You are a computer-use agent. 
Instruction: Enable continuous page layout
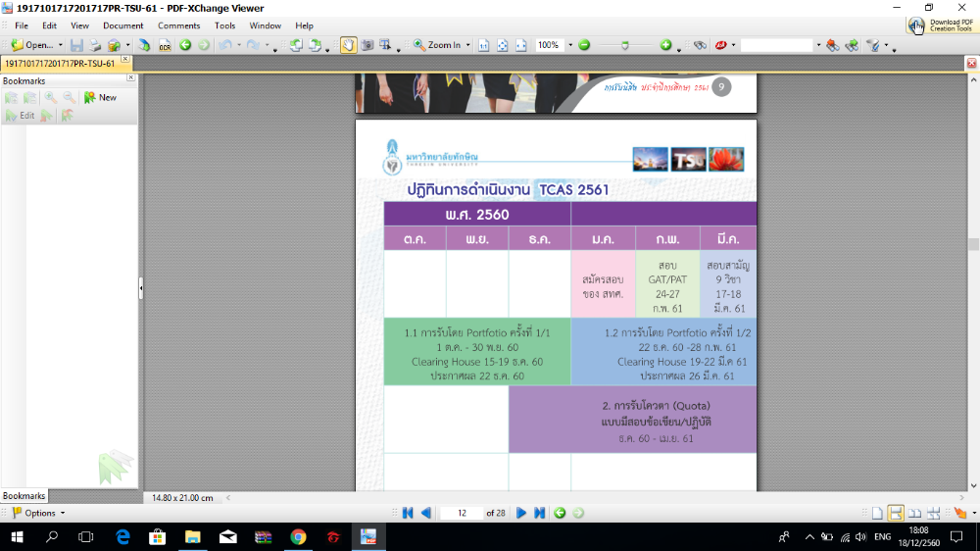[x=896, y=513]
